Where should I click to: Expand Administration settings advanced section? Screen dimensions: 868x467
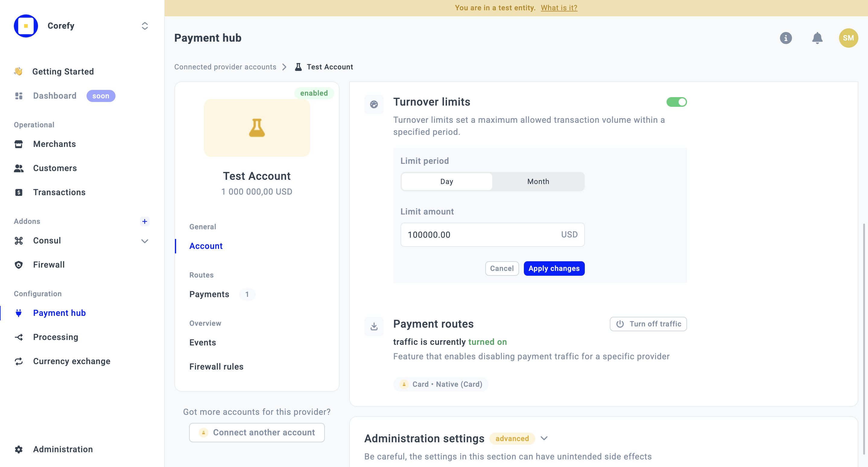[544, 438]
